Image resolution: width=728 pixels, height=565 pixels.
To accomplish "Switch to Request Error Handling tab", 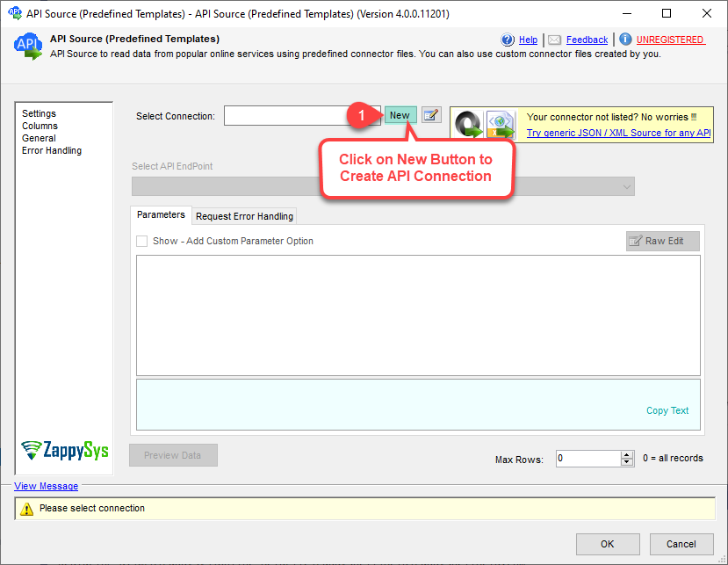I will 245,216.
